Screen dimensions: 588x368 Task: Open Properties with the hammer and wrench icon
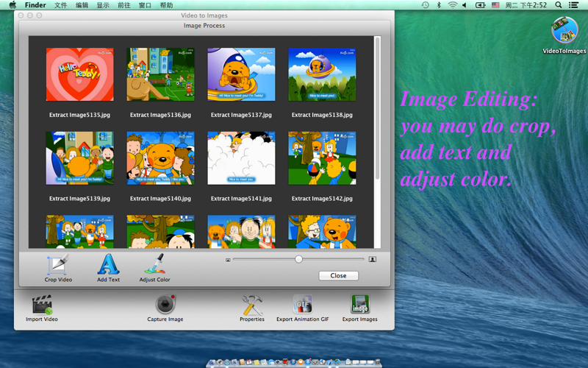[252, 305]
